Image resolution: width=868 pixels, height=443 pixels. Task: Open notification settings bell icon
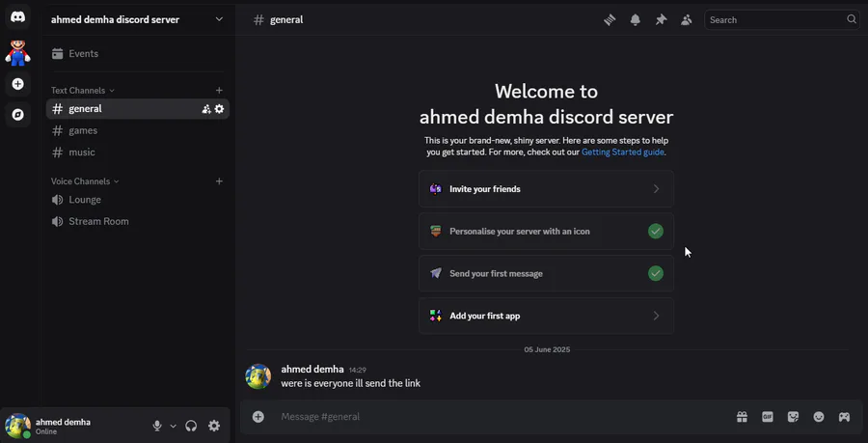tap(636, 19)
